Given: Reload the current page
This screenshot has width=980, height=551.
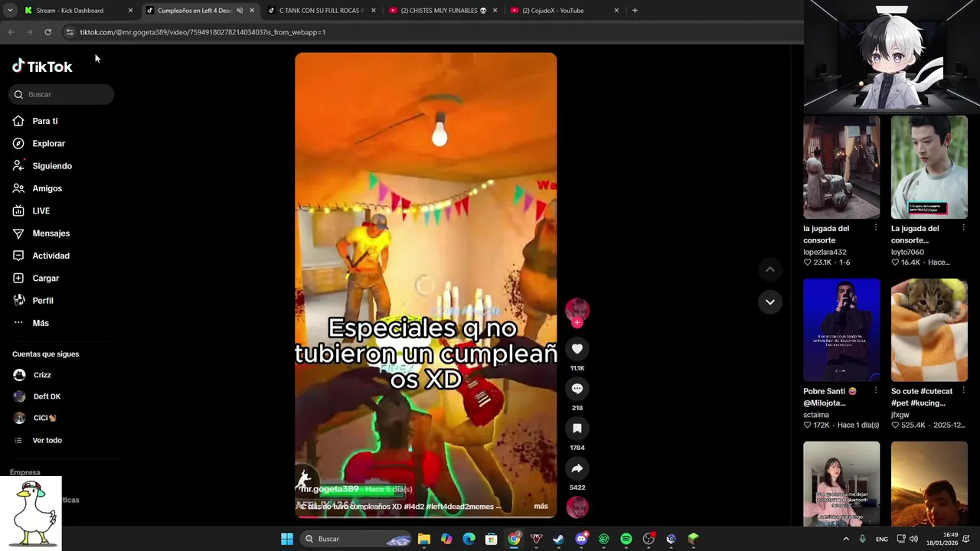Looking at the screenshot, I should tap(47, 32).
